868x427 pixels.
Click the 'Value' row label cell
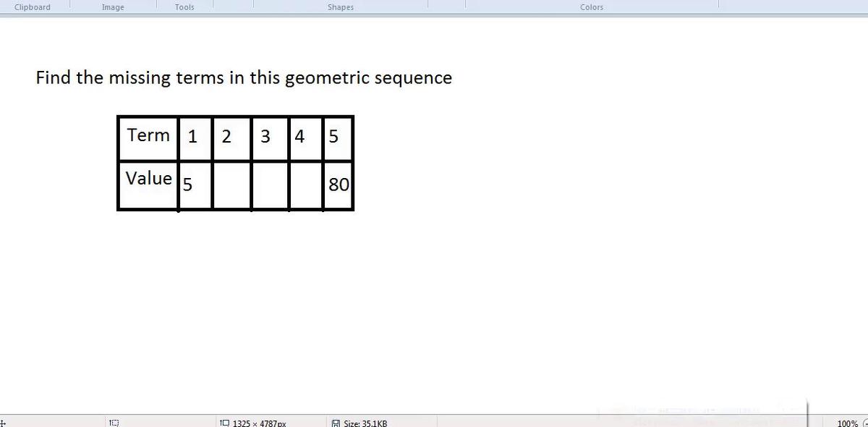coord(148,186)
